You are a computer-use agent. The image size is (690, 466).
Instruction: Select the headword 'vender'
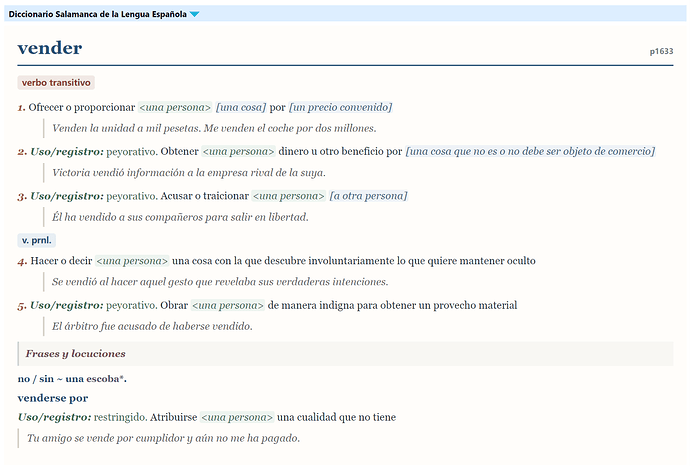pyautogui.click(x=50, y=48)
